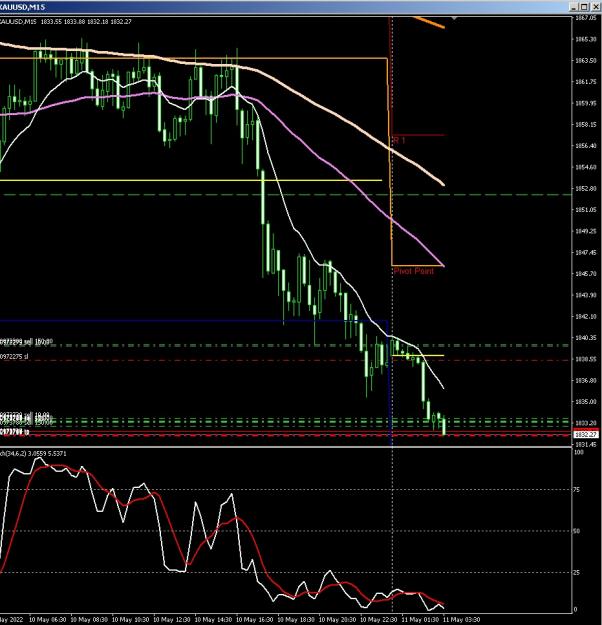Click the chart shift triangle marker
The height and width of the screenshot is (625, 602).
click(x=453, y=18)
